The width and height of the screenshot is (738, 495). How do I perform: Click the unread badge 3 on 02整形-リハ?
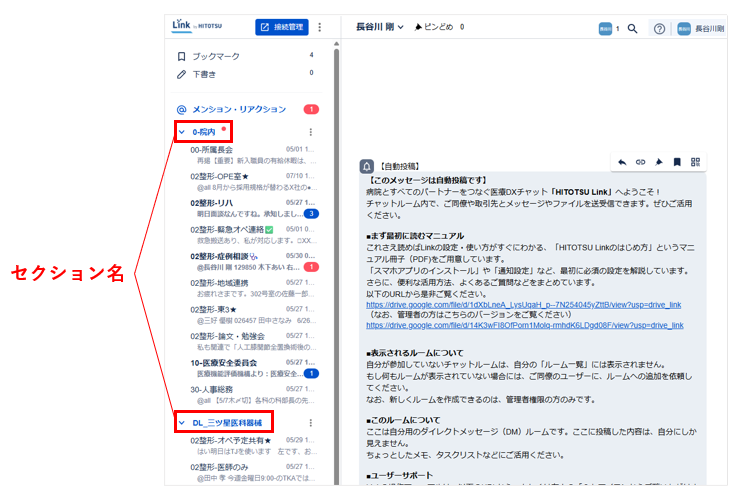coord(311,214)
